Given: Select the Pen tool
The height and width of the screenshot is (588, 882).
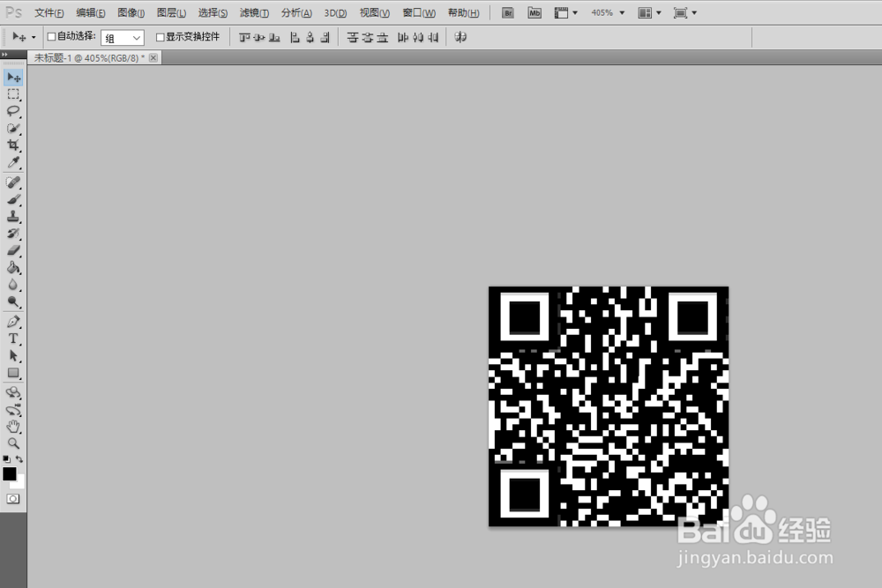Looking at the screenshot, I should pos(13,322).
